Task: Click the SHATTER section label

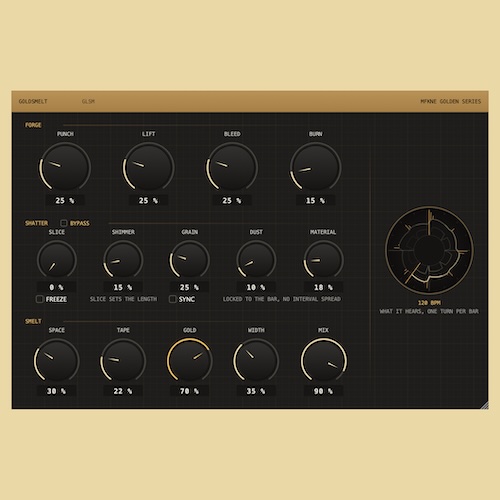Action: (x=37, y=223)
